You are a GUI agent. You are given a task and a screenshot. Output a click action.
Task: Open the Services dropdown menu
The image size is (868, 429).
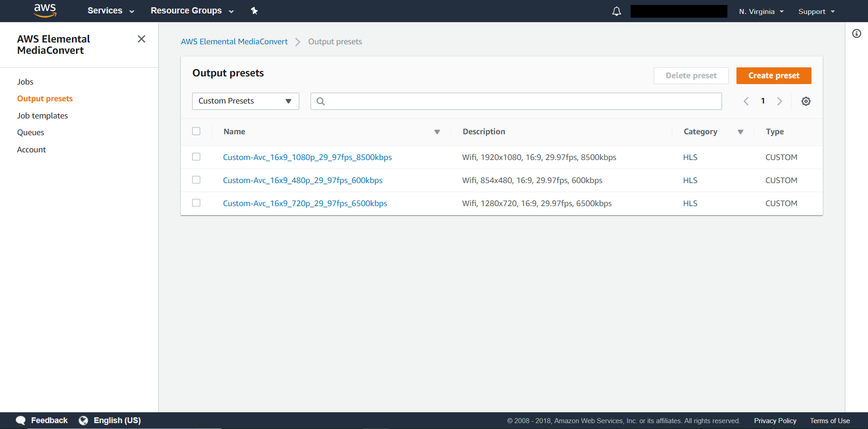coord(111,11)
